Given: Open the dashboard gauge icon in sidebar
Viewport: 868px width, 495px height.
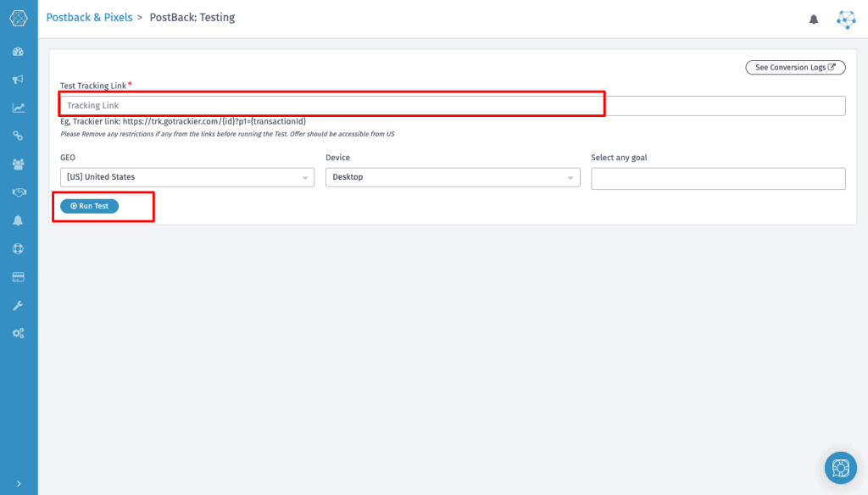Looking at the screenshot, I should pyautogui.click(x=18, y=52).
